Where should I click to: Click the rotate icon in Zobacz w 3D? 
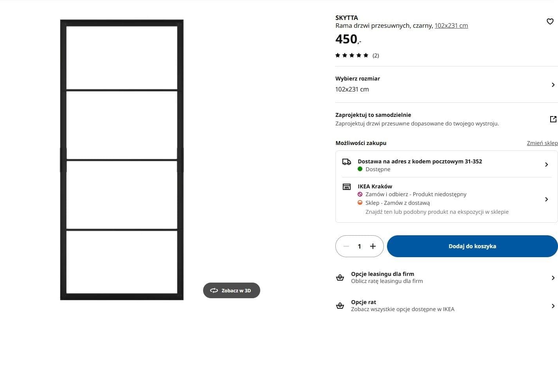tap(214, 290)
